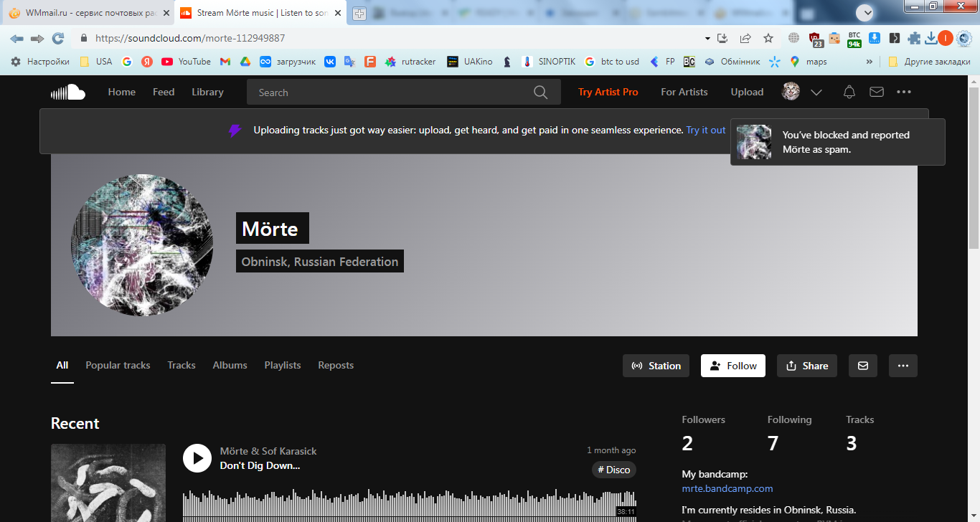Open the Google Drive bookmark icon

click(245, 62)
